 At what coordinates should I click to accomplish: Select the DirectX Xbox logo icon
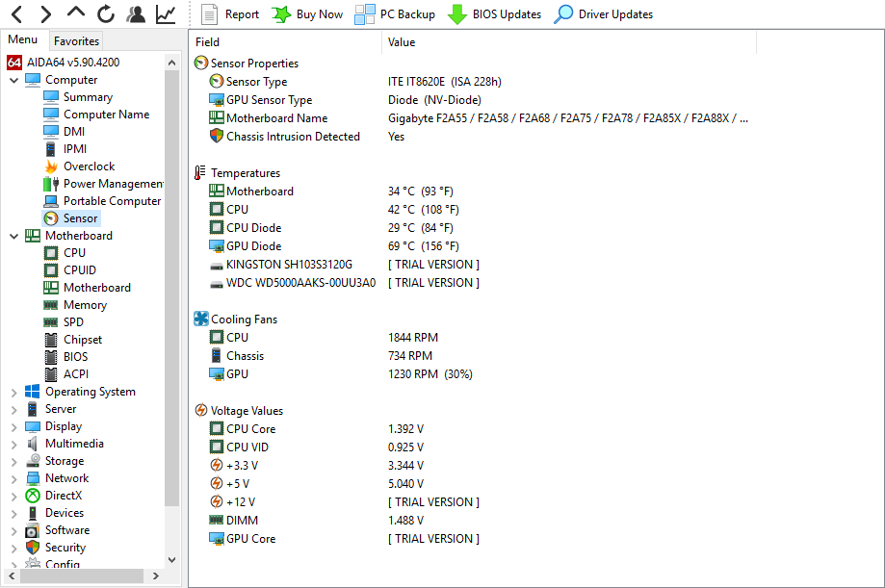[x=32, y=496]
